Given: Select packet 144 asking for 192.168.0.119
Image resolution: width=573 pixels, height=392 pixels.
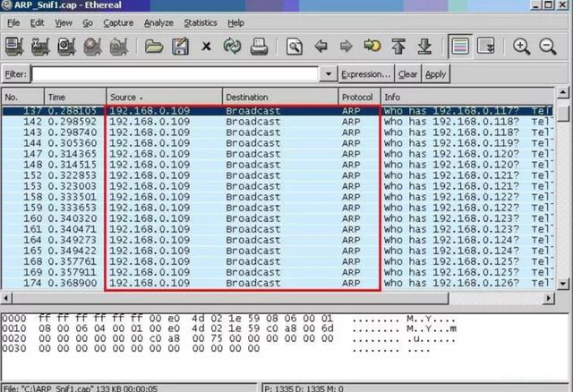Looking at the screenshot, I should tap(278, 143).
